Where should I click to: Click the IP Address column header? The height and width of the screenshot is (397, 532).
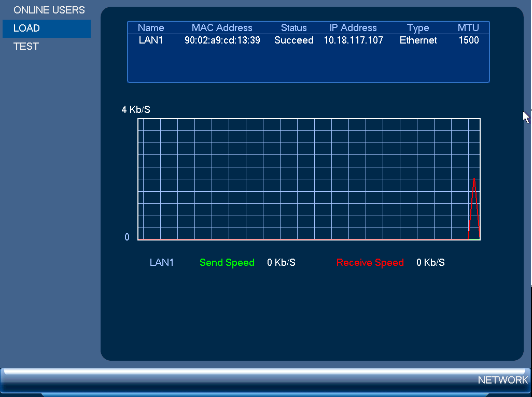(x=353, y=28)
